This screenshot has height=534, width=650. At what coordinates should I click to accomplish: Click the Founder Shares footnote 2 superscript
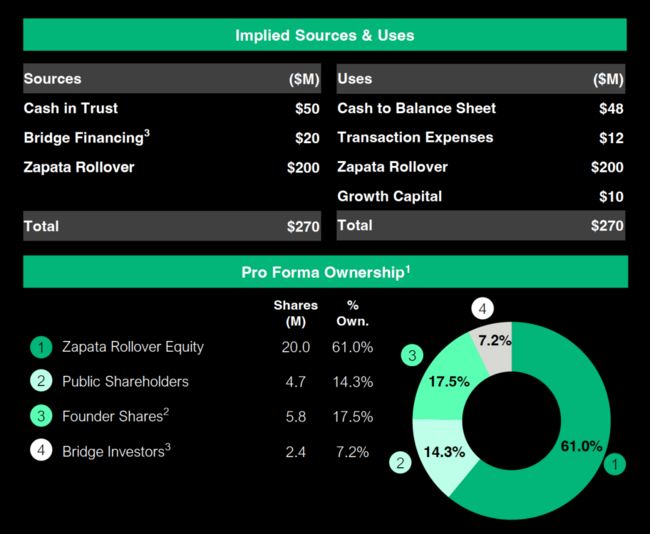coord(166,411)
